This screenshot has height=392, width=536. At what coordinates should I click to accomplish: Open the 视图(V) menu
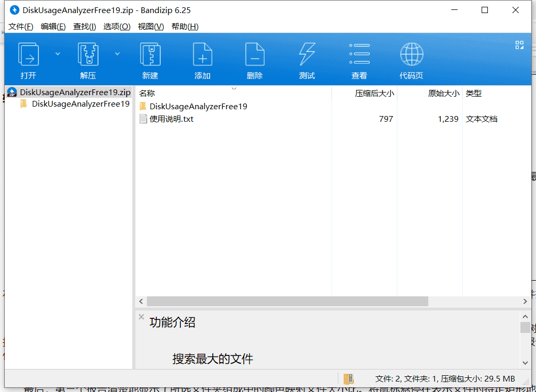click(x=151, y=27)
